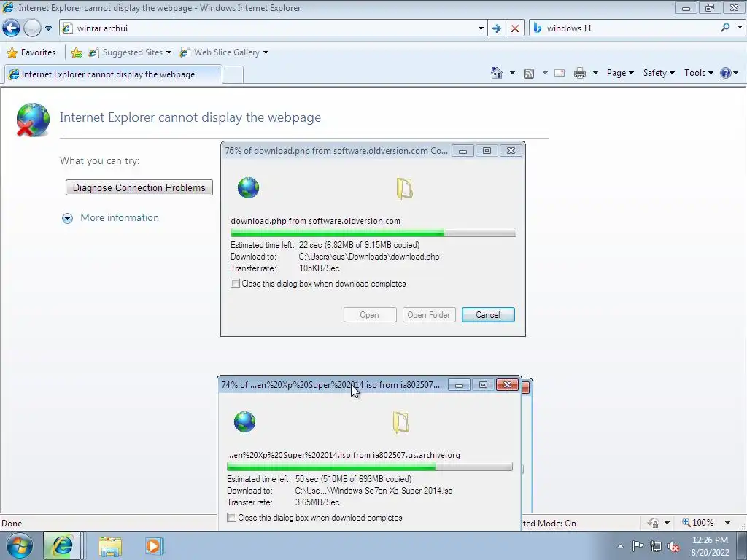Click the ISO download progress bar
747x560 pixels.
(369, 466)
